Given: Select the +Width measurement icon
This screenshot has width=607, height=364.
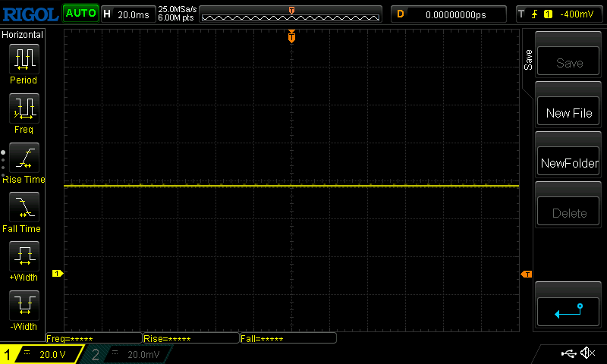Looking at the screenshot, I should pos(24,256).
